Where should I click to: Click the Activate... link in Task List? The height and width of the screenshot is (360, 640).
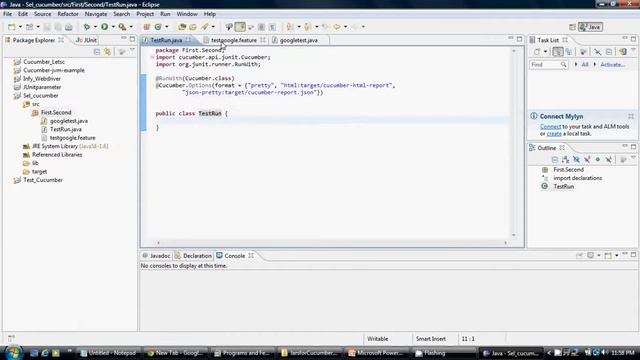tap(612, 64)
